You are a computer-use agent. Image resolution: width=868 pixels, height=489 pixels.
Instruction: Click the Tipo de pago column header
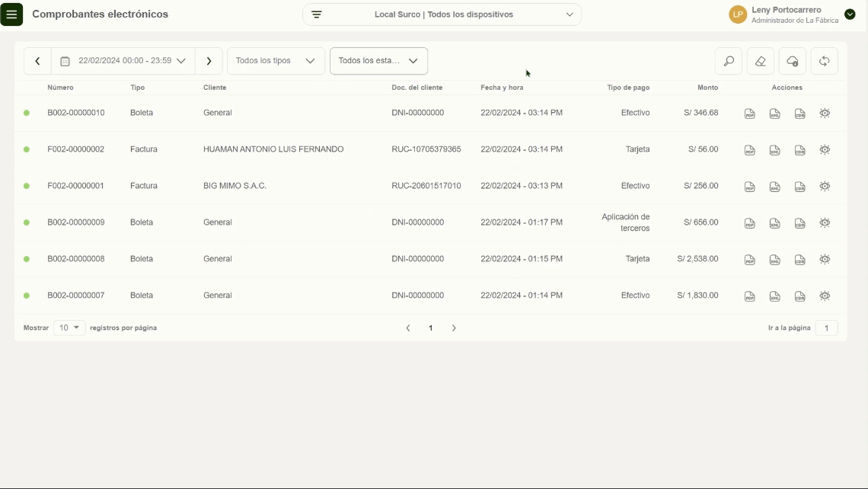tap(628, 88)
